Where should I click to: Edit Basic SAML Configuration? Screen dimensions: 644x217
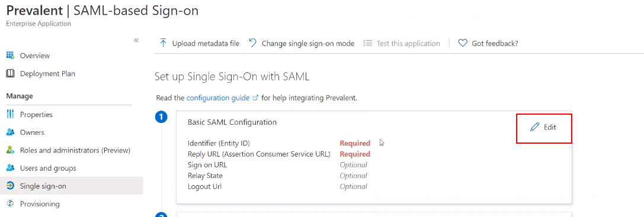tap(544, 127)
